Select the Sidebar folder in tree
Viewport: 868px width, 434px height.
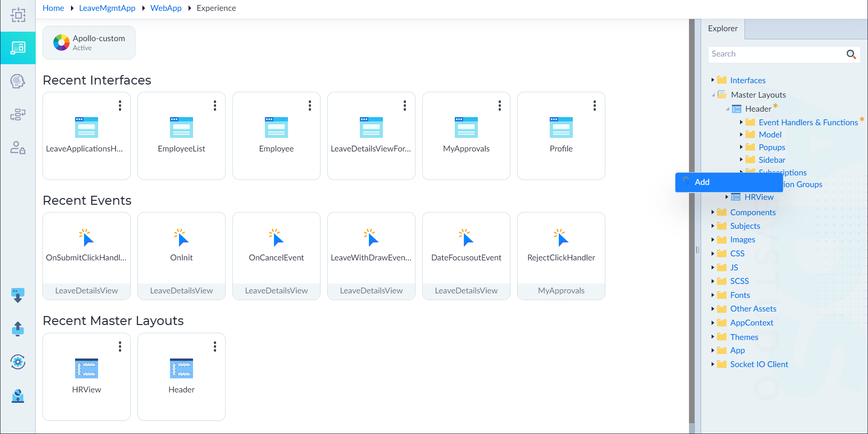pos(772,160)
